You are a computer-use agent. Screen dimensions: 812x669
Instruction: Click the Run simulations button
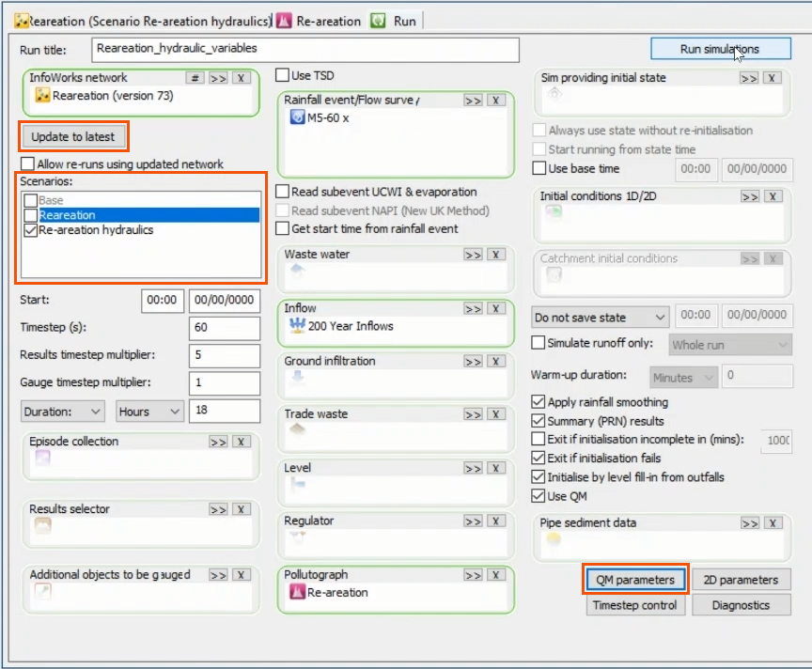point(721,48)
